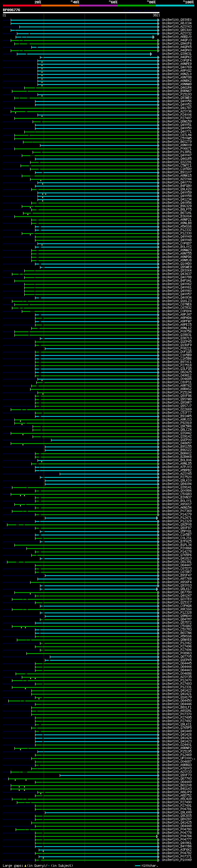The width and height of the screenshot is (197, 868).
Task: Select the UniRef100_A7PJV3 label
Action: pos(177,467)
